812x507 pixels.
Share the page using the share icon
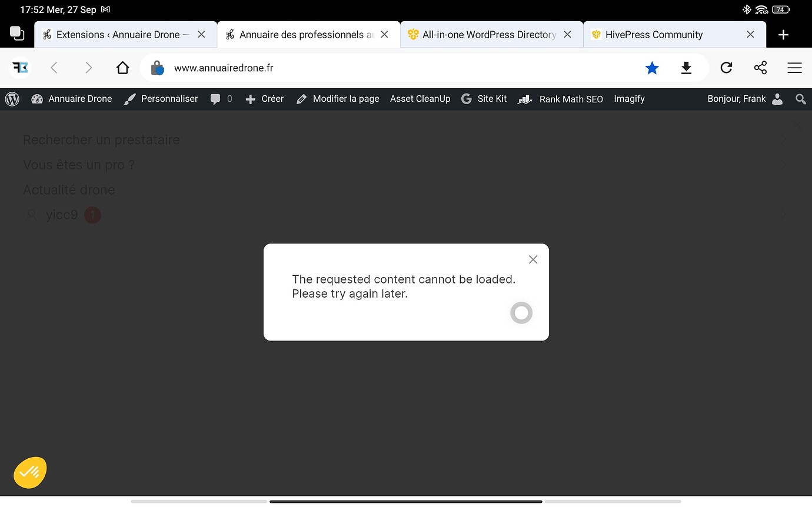coord(760,68)
